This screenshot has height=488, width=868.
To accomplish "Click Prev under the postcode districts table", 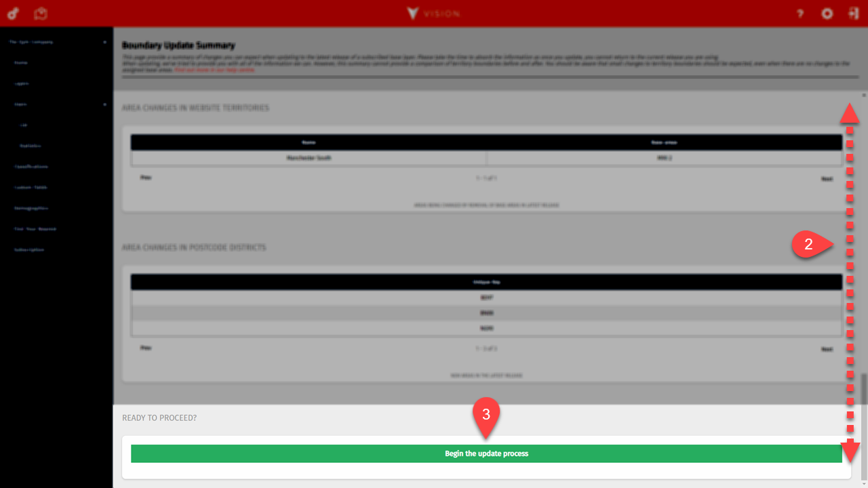I will pyautogui.click(x=145, y=348).
